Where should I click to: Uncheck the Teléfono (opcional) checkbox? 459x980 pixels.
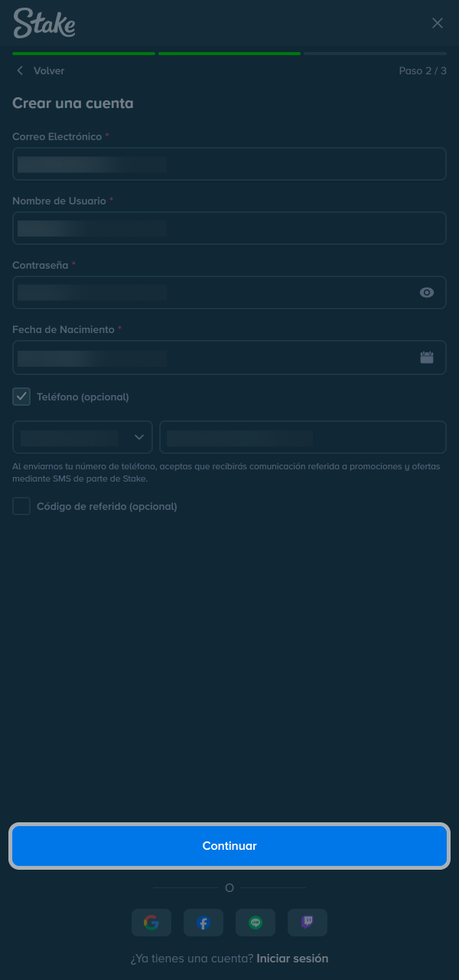coord(21,397)
